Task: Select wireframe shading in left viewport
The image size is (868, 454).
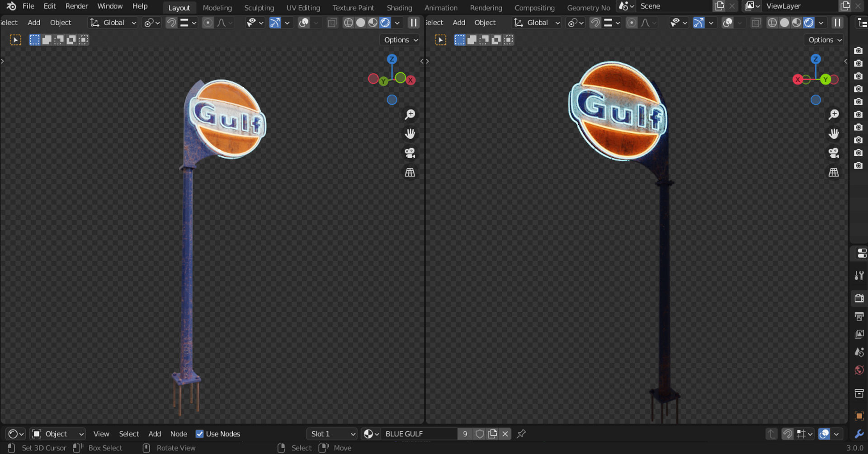Action: [x=348, y=23]
